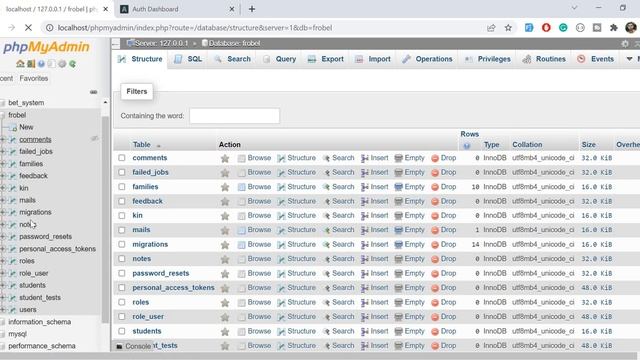Select the families row checkbox

[122, 187]
